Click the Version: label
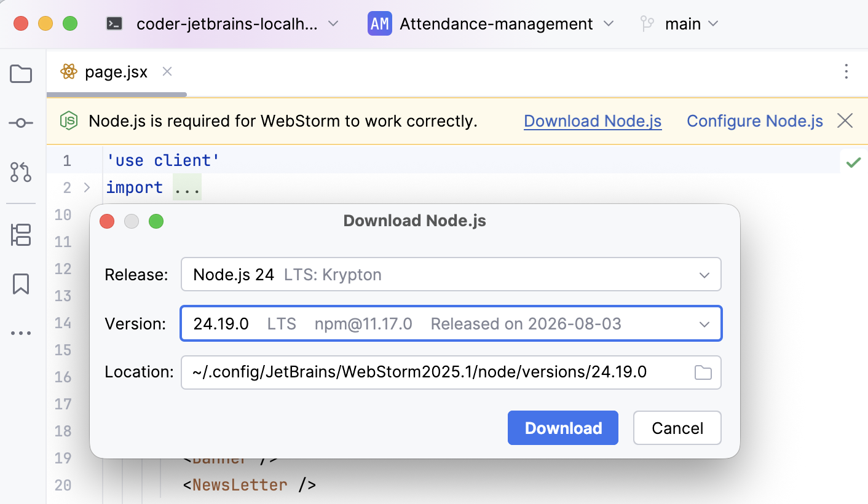 tap(136, 323)
